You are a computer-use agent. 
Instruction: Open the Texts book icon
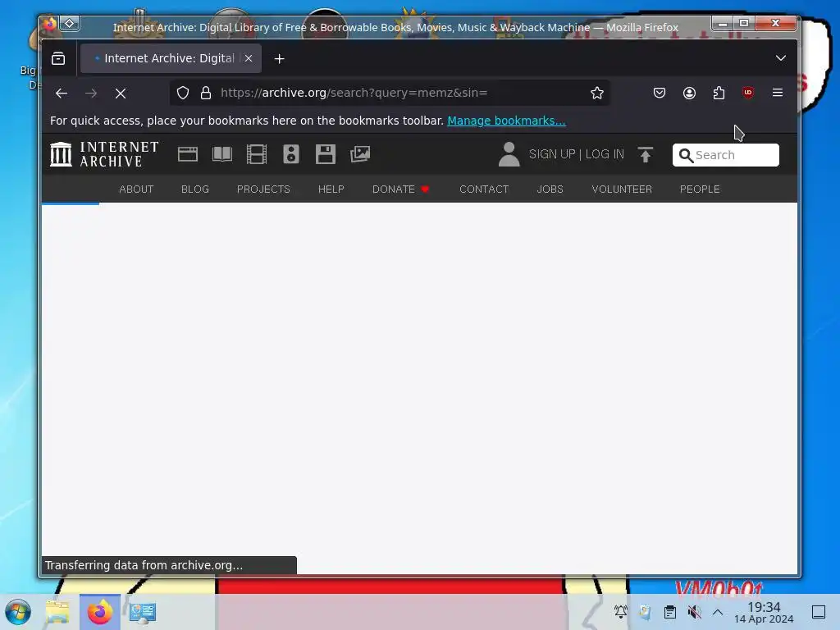click(221, 154)
